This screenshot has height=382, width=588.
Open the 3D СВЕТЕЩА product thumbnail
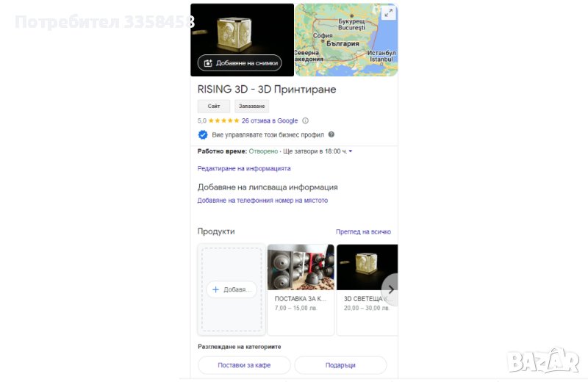pos(367,267)
